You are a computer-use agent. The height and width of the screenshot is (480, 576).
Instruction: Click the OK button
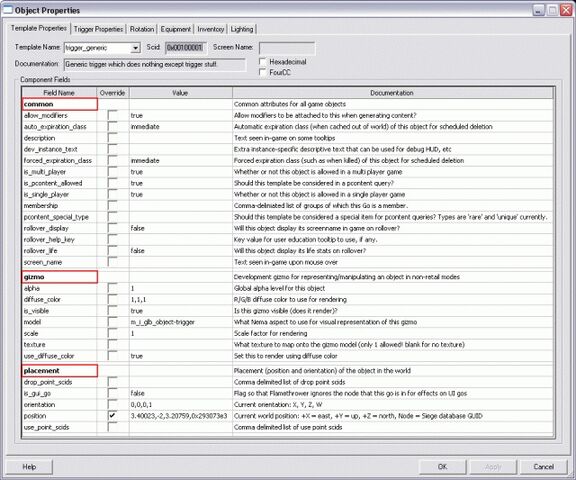click(443, 467)
